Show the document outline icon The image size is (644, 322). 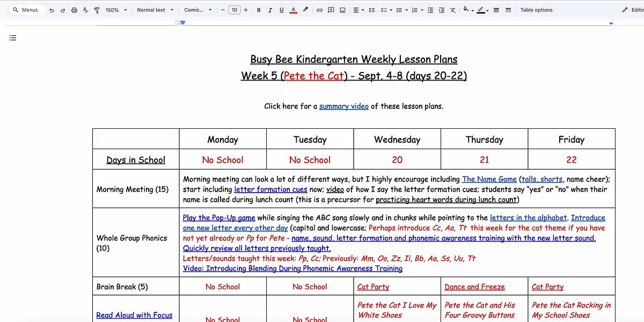[x=12, y=38]
